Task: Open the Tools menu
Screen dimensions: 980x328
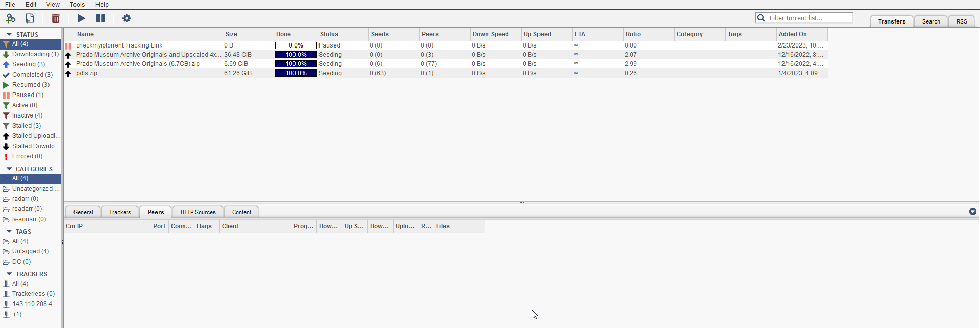Action: pos(77,5)
